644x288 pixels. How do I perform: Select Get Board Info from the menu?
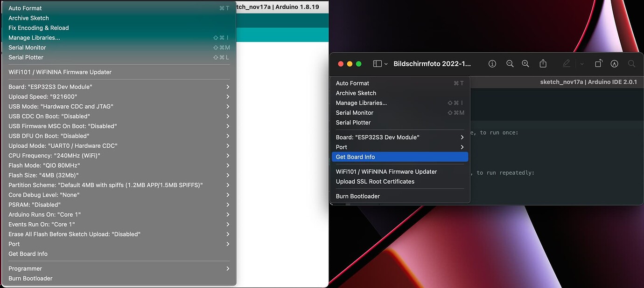pyautogui.click(x=400, y=157)
